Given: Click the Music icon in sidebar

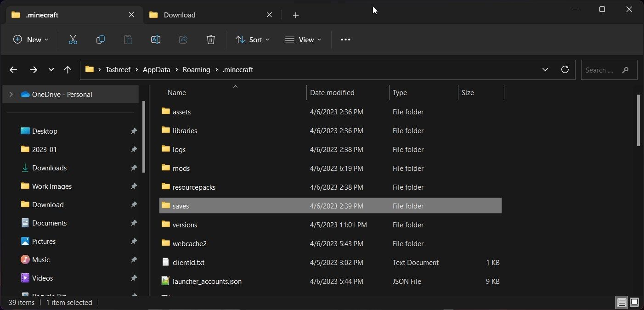Looking at the screenshot, I should [x=25, y=259].
